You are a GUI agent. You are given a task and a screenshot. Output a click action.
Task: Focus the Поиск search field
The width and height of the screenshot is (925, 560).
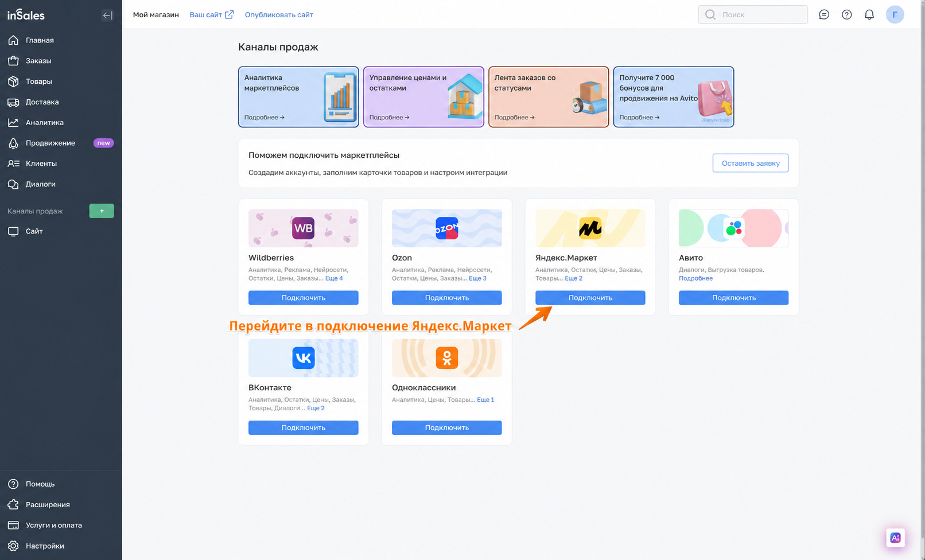[x=753, y=14]
